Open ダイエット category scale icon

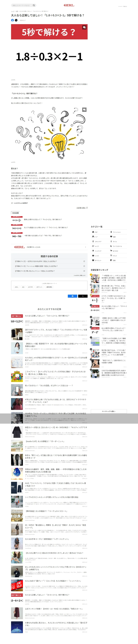(93, 260)
